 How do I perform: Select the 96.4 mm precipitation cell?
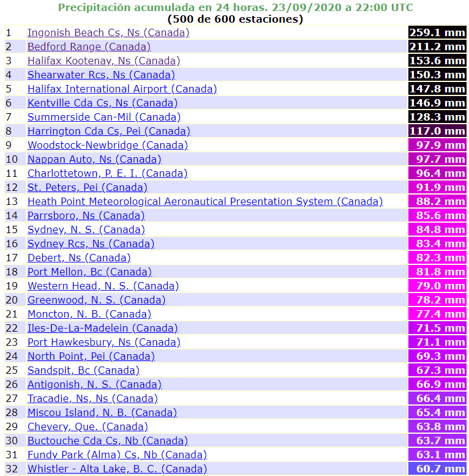(437, 173)
